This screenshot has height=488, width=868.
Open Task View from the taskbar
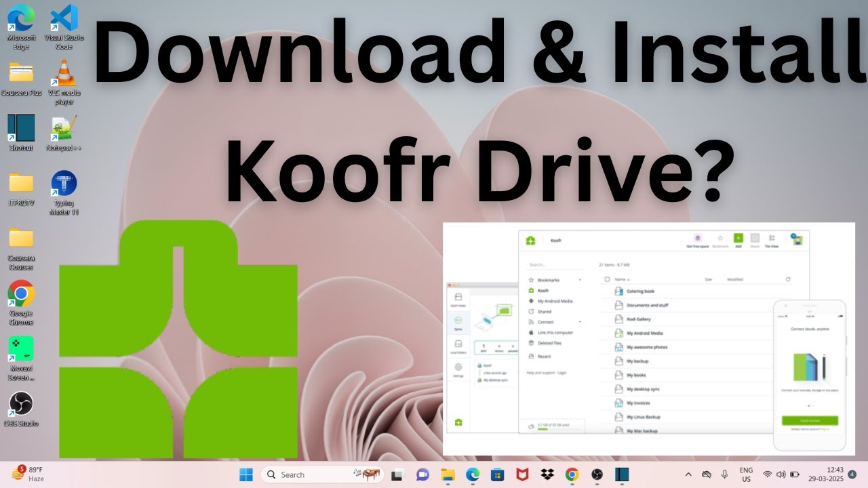399,474
